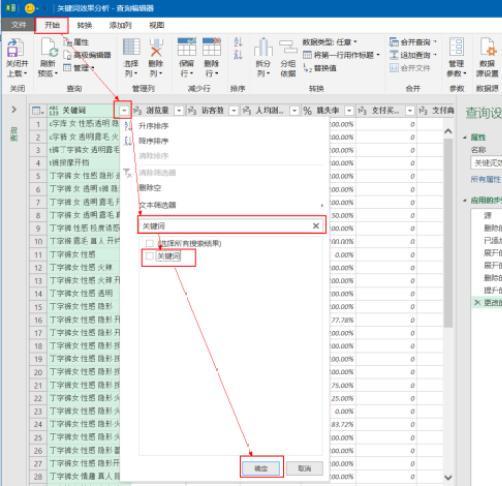Click the Close & Load icon

click(x=15, y=48)
